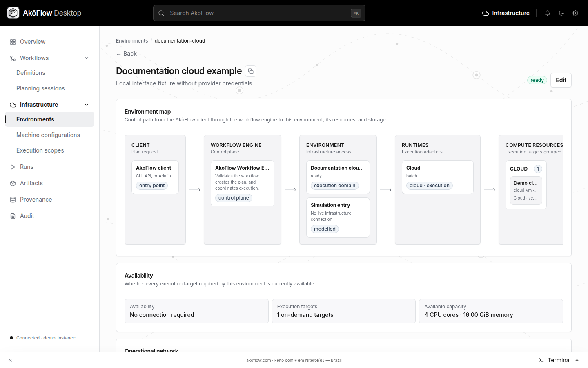Click the Infrastructure cloud icon in sidebar
The width and height of the screenshot is (588, 368).
coord(13,105)
